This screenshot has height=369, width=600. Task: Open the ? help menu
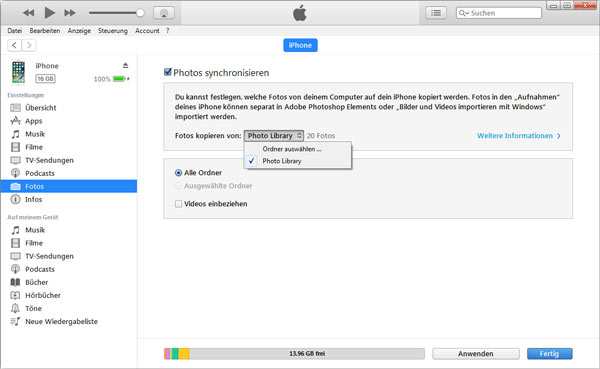(168, 31)
